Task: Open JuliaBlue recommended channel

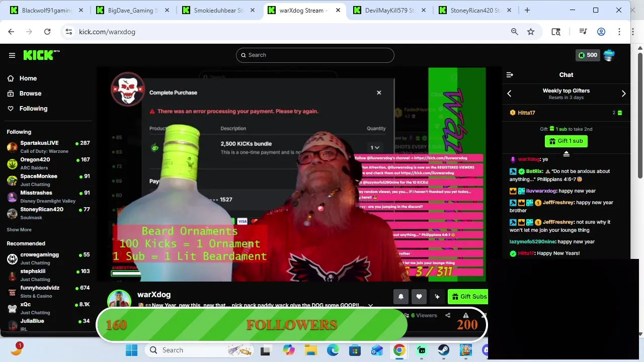Action: [x=48, y=324]
